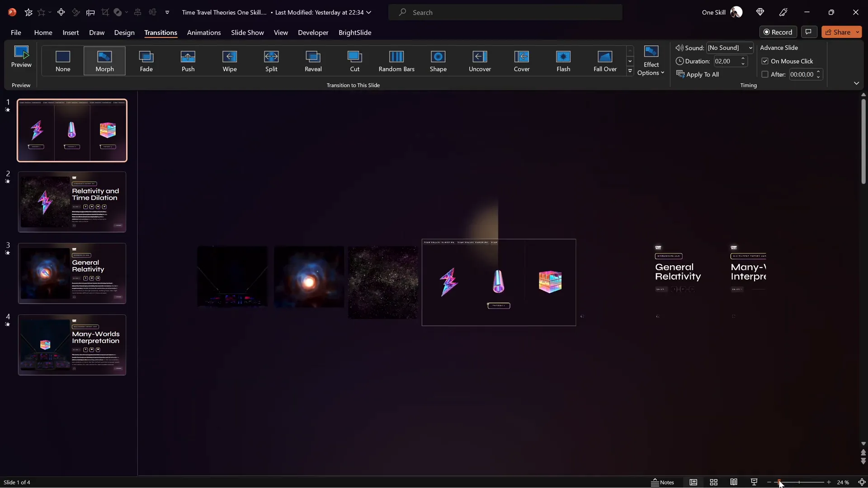Set transition to None
This screenshot has width=868, height=488.
pyautogui.click(x=63, y=61)
